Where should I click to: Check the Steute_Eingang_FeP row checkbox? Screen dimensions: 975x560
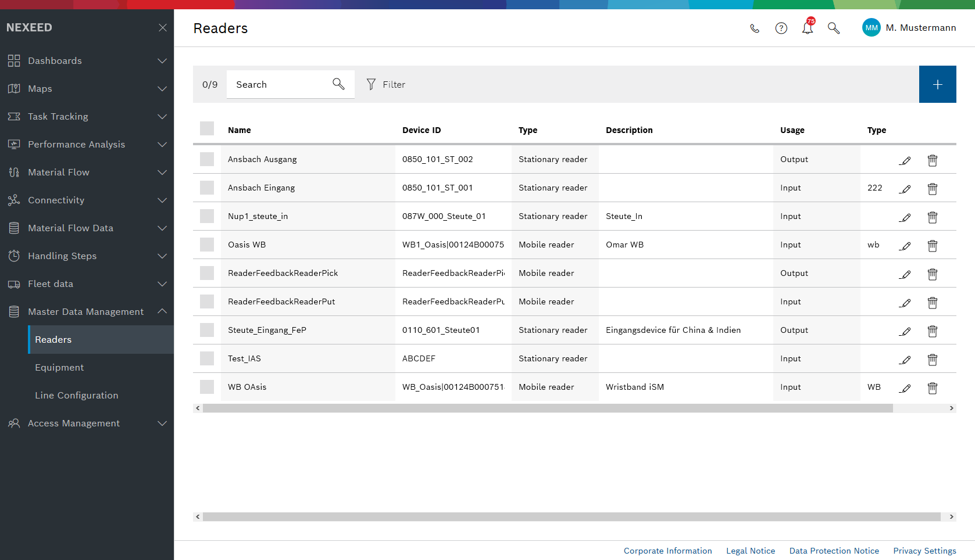tap(207, 330)
